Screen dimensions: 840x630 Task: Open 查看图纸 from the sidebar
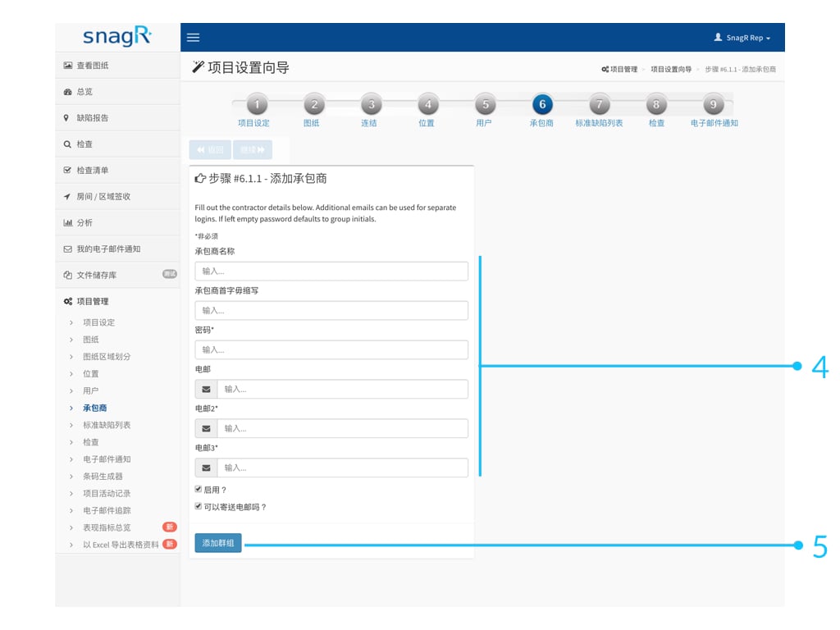117,66
